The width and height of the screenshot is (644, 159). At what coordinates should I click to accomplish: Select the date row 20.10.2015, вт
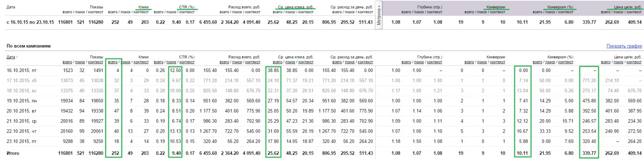pyautogui.click(x=21, y=111)
